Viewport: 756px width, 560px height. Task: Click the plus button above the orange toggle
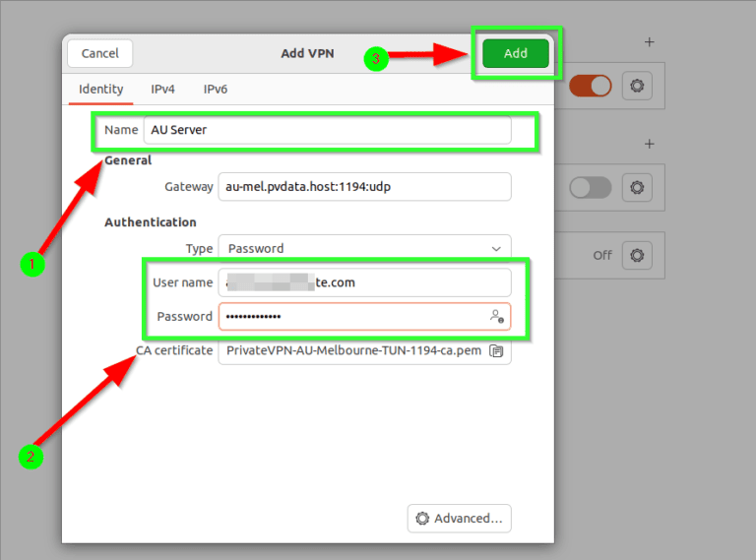click(x=649, y=42)
